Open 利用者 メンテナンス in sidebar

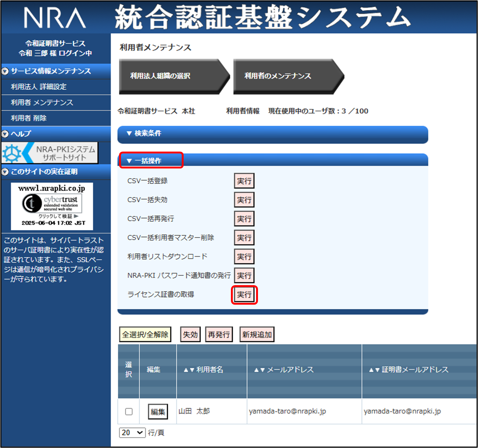42,102
